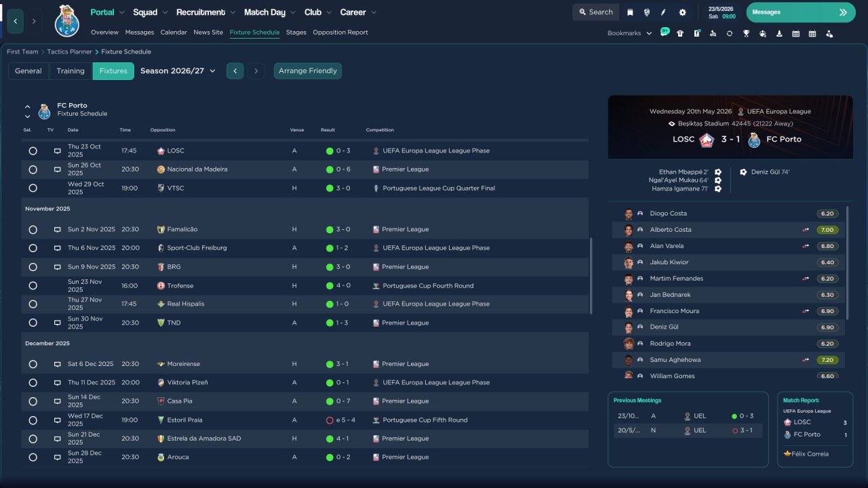Open the Squad dropdown menu
Image resolution: width=868 pixels, height=488 pixels.
(x=150, y=12)
